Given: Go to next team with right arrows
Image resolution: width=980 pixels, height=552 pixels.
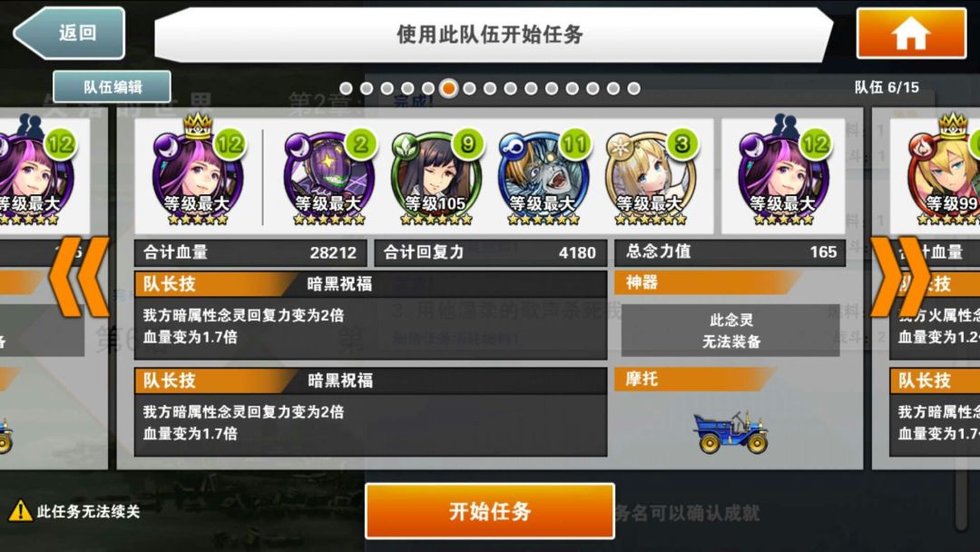Looking at the screenshot, I should 900,276.
